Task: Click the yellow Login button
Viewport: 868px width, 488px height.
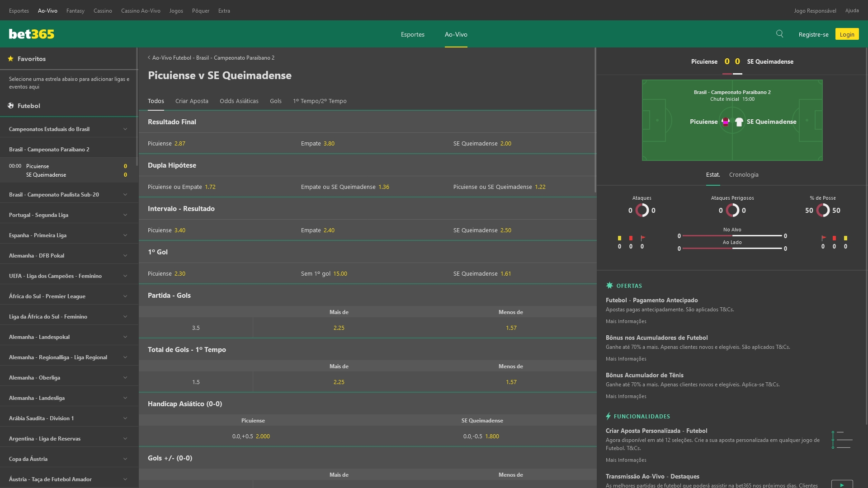Action: pyautogui.click(x=847, y=34)
